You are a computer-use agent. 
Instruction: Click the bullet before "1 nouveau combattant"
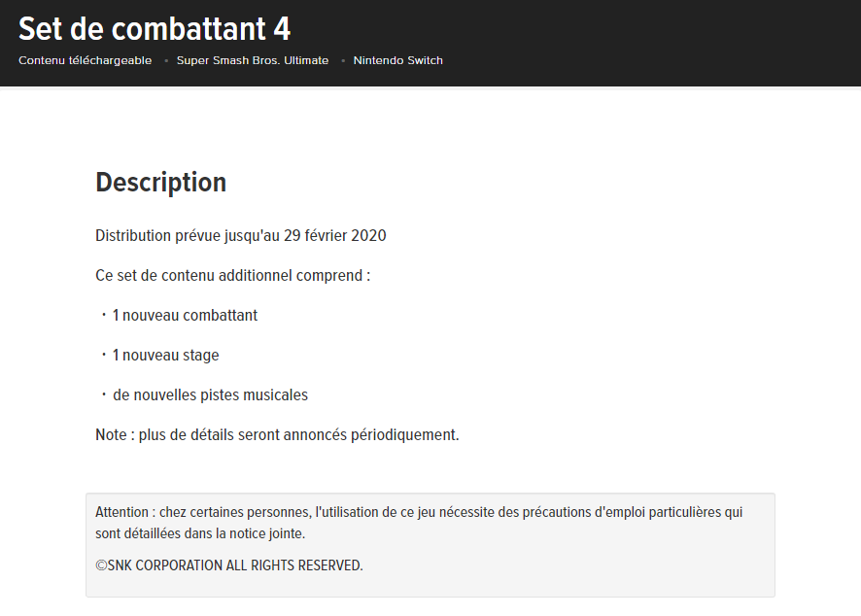click(x=103, y=315)
